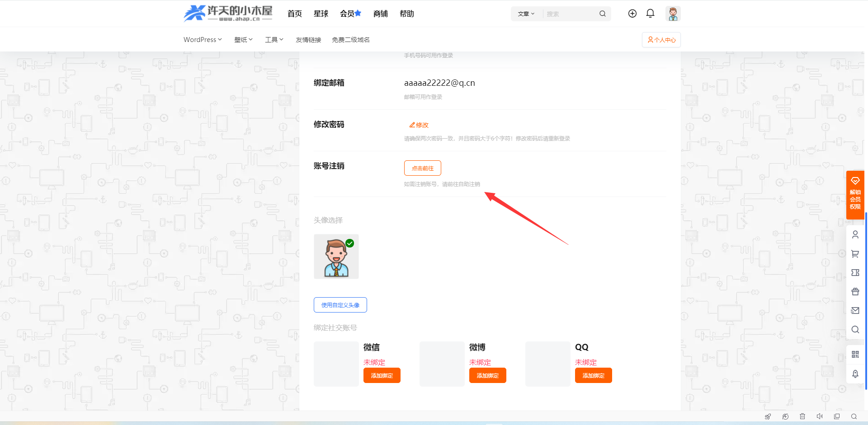Click 点击前往 for account cancellation
Image resolution: width=868 pixels, height=425 pixels.
tap(422, 168)
